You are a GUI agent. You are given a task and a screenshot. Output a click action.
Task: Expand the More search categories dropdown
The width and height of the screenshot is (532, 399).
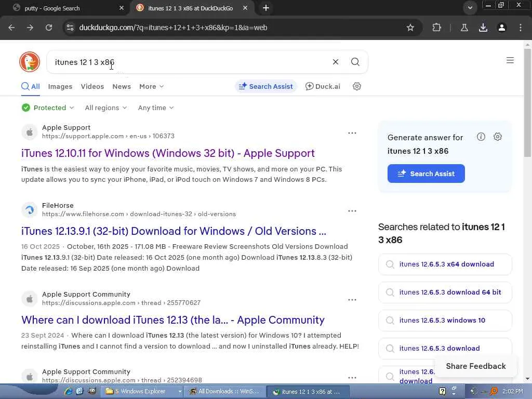pyautogui.click(x=151, y=87)
